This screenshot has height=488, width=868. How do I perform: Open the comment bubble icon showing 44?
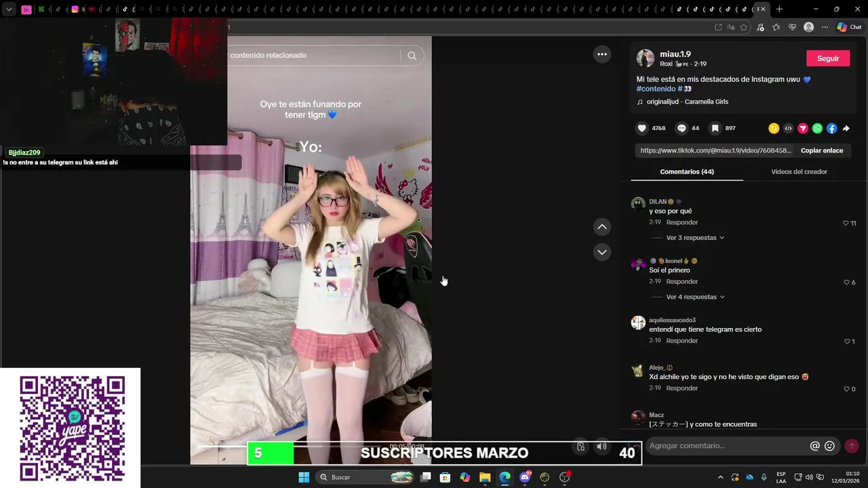(x=682, y=128)
